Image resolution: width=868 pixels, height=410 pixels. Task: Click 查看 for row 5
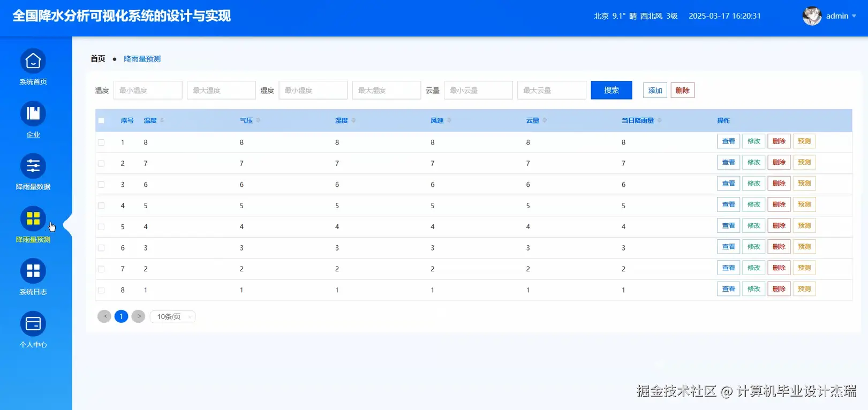pos(729,226)
